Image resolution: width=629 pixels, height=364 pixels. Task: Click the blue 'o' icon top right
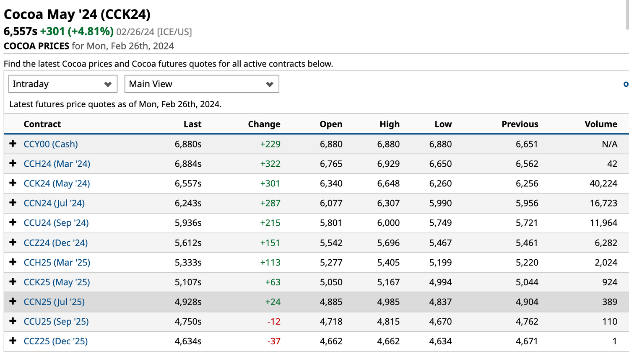[x=626, y=83]
